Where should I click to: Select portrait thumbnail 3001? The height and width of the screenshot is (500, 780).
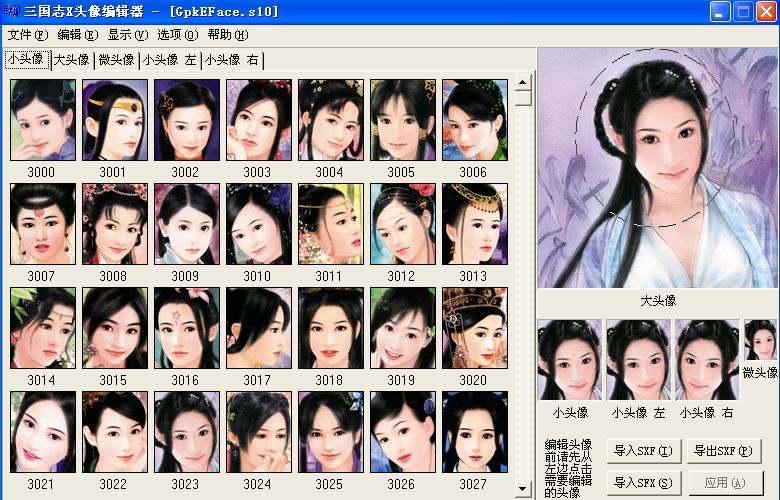click(115, 120)
